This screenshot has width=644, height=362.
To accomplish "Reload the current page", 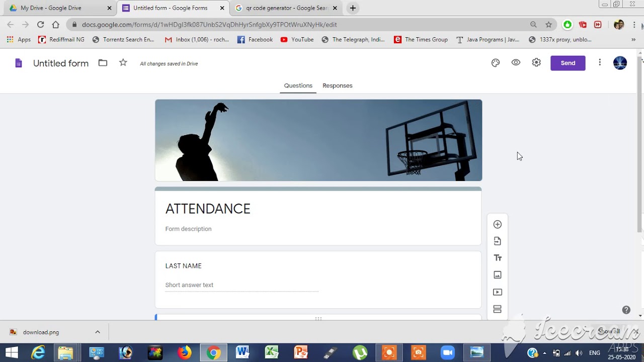I will [40, 24].
